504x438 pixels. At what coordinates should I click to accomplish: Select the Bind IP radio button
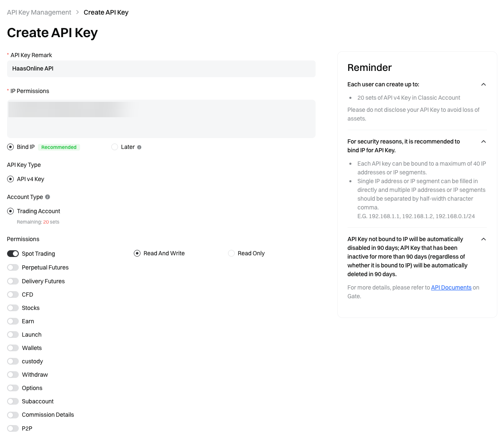click(x=10, y=147)
